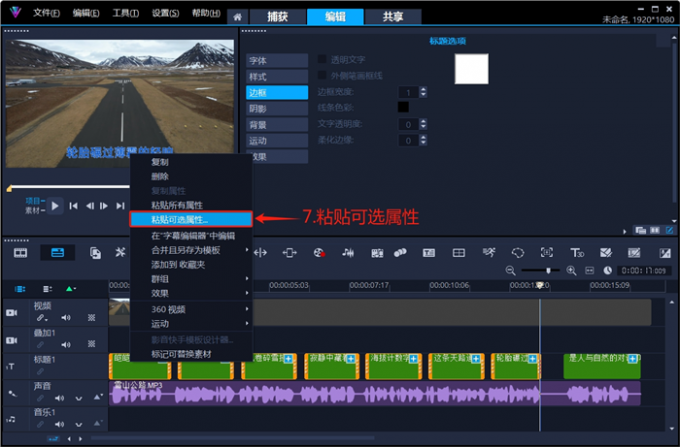Open the 线条色彩 black color swatch
Image resolution: width=680 pixels, height=447 pixels.
(403, 107)
